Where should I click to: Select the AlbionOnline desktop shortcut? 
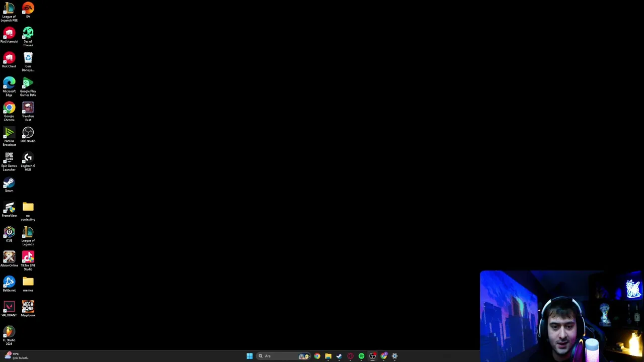point(9,259)
